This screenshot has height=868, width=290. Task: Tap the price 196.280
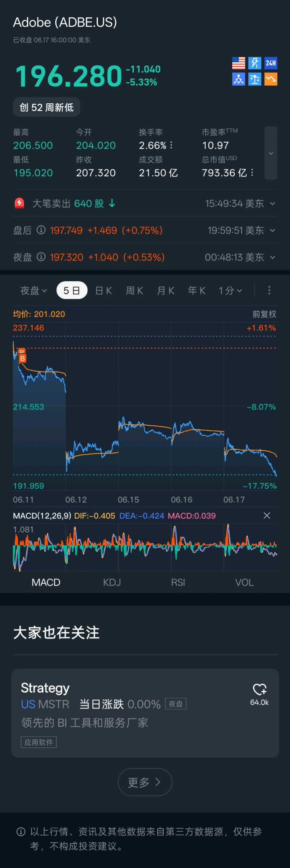(x=68, y=76)
